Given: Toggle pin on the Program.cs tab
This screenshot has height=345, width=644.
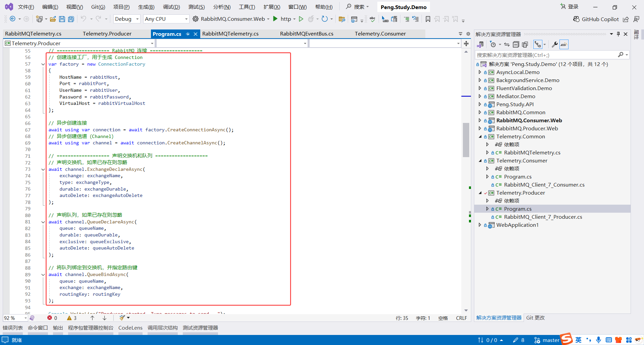Looking at the screenshot, I should [188, 34].
